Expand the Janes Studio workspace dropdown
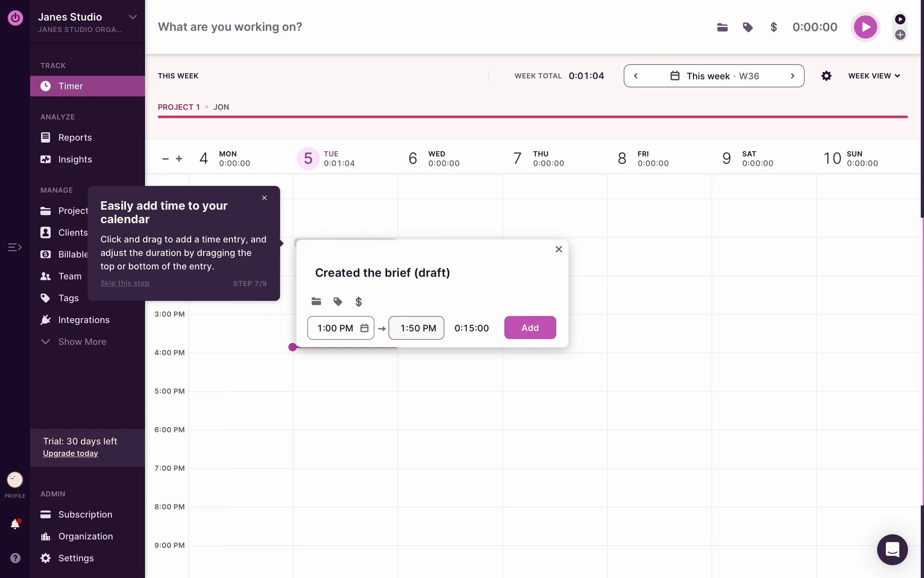 click(x=133, y=17)
